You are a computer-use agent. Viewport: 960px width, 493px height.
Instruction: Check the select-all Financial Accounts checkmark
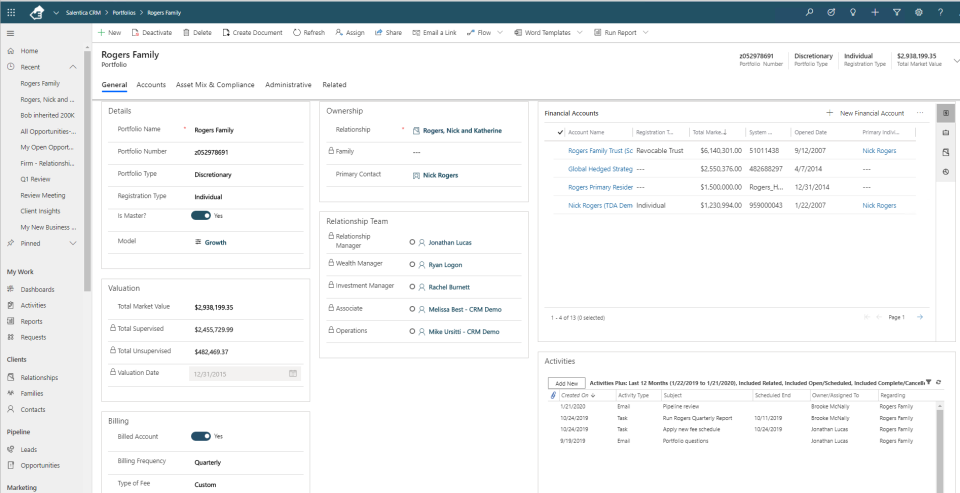(x=560, y=132)
